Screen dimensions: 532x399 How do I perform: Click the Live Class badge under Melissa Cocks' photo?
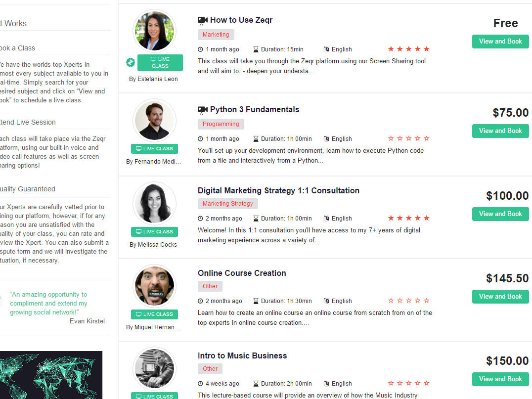(154, 232)
